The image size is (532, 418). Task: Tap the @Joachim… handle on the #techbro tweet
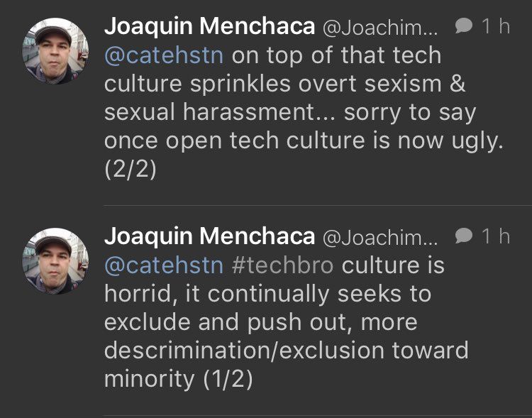(381, 236)
